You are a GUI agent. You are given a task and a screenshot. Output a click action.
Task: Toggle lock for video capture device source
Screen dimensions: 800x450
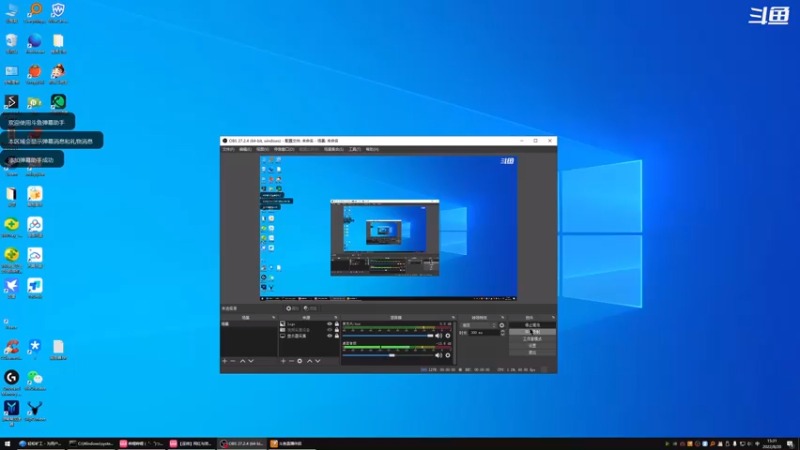[x=337, y=330]
